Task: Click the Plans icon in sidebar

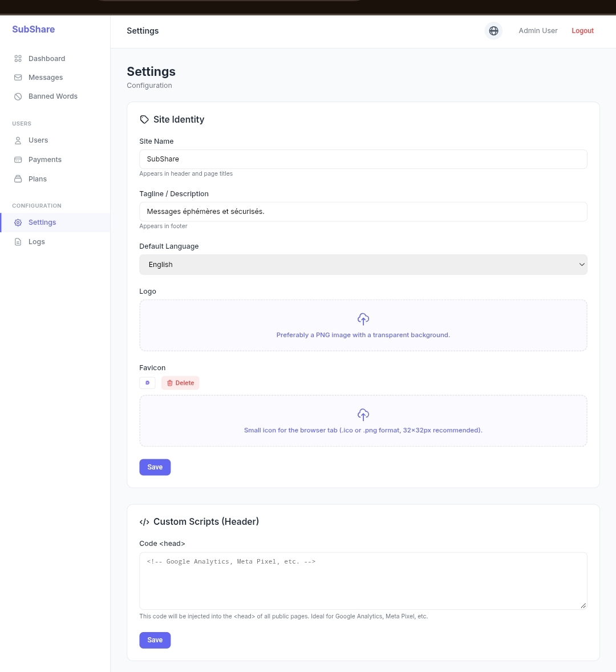Action: 18,179
